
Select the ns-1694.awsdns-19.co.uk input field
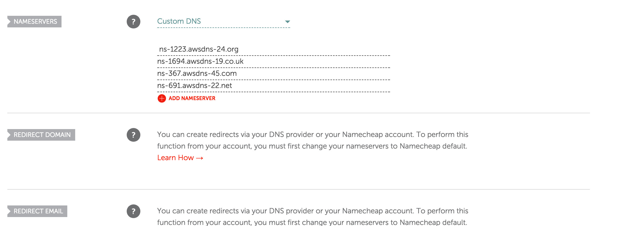[237, 61]
